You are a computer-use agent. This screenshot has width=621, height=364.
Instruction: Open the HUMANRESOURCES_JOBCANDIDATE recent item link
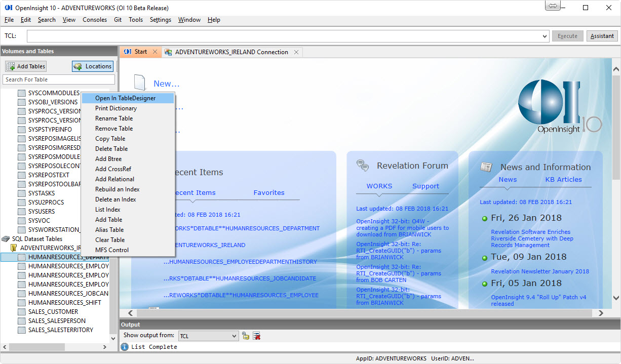(240, 278)
